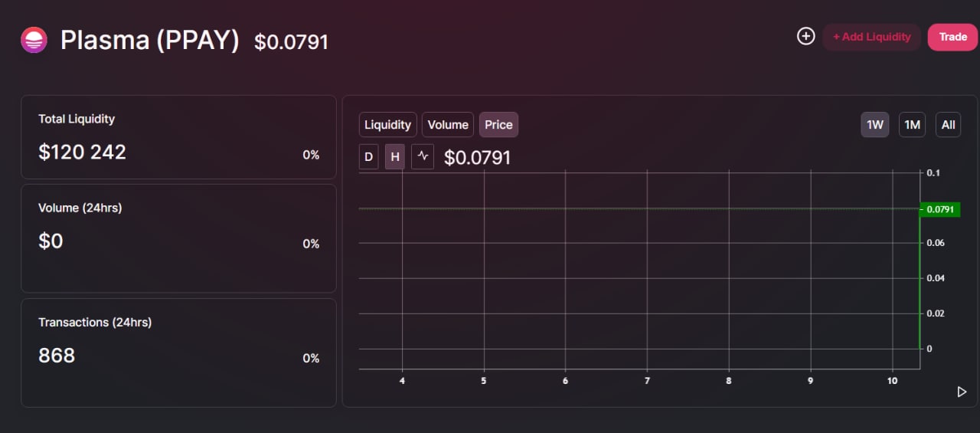
Task: Click the play arrow below chart
Action: coord(962,392)
